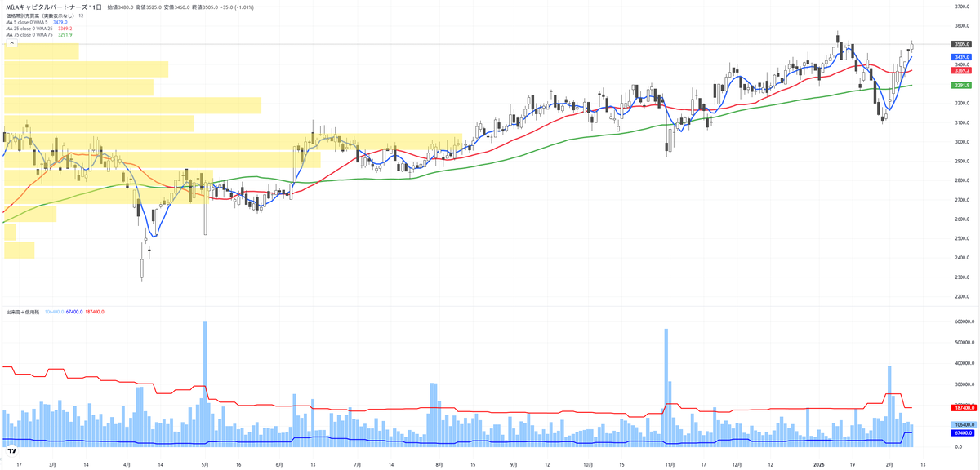This screenshot has height=470, width=980.
Task: Click the red 187400.0 volume-scale label
Action: point(962,407)
